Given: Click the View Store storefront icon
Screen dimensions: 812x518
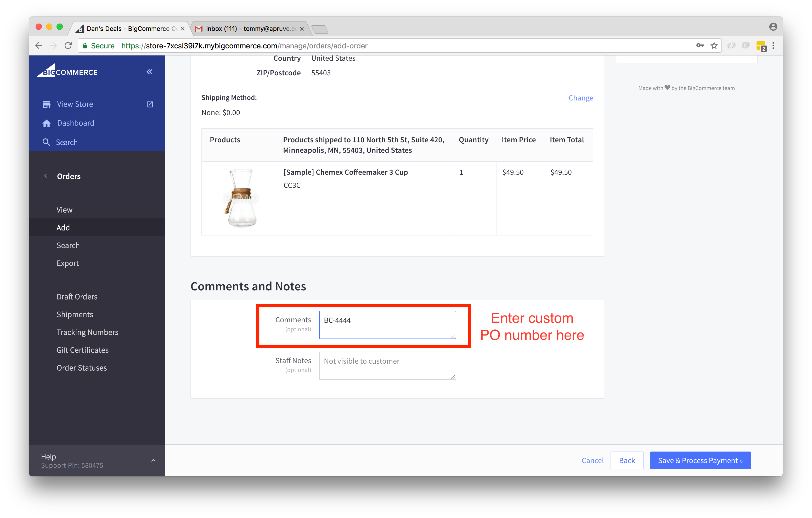Looking at the screenshot, I should pyautogui.click(x=47, y=105).
